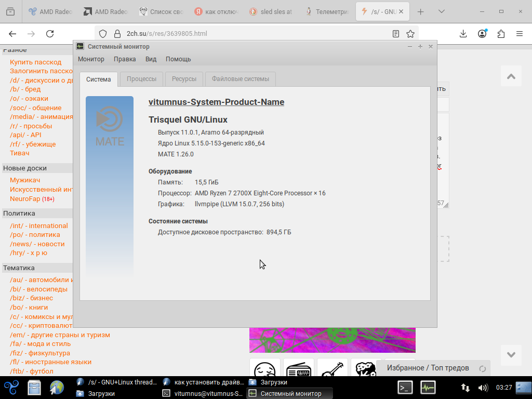The width and height of the screenshot is (532, 399).
Task: Switch to the first AMD Radeon tab
Action: click(51, 11)
